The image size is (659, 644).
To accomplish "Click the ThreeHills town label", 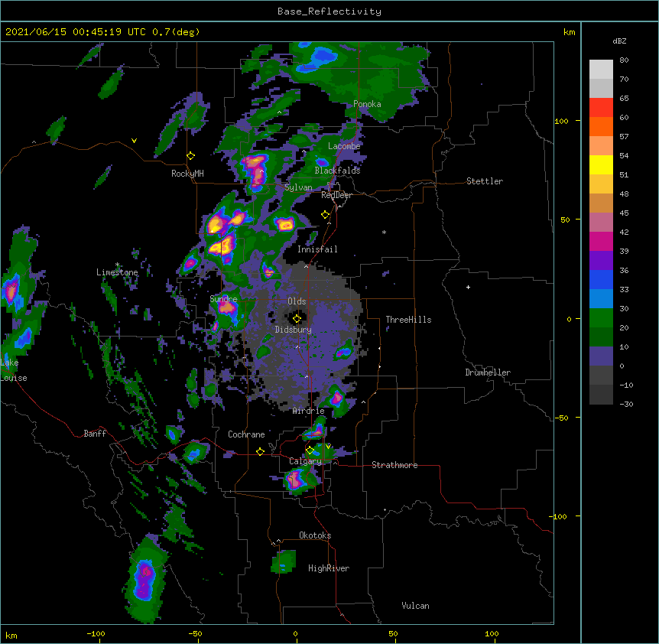I will [x=408, y=320].
